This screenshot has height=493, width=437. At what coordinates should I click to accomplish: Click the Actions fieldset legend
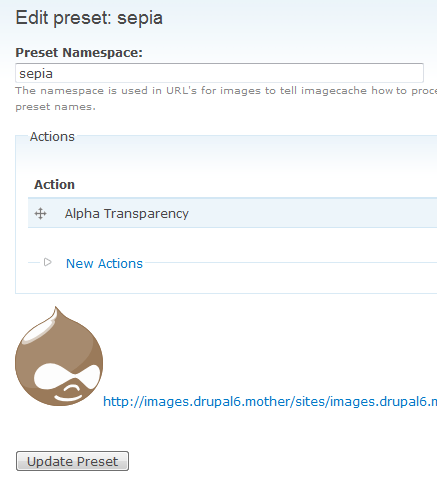tap(52, 137)
